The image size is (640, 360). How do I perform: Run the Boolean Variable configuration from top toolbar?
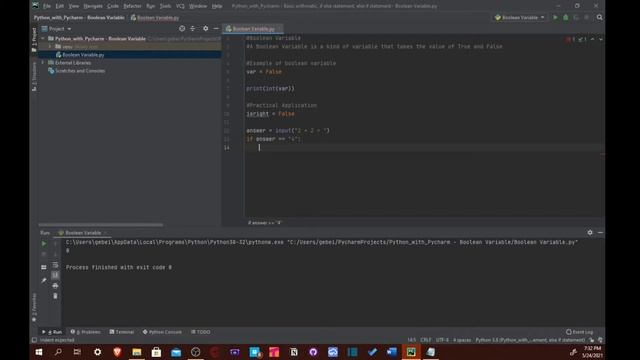point(555,18)
